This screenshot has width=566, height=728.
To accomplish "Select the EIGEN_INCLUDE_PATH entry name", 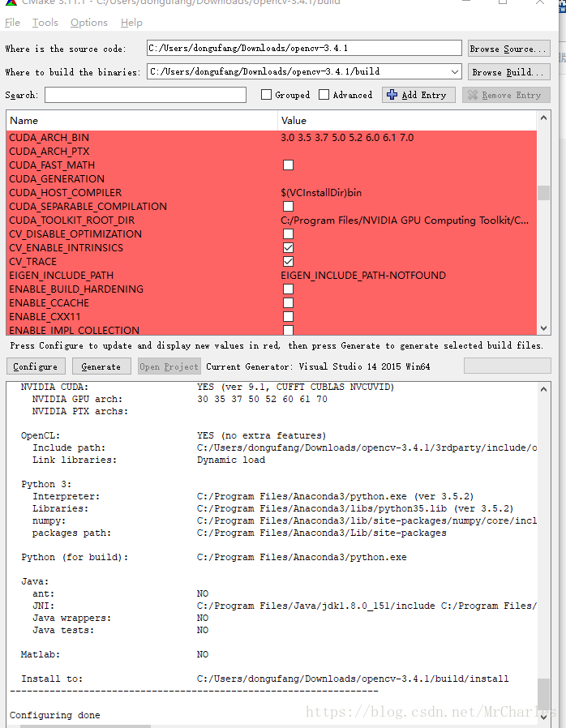I will pos(62,276).
